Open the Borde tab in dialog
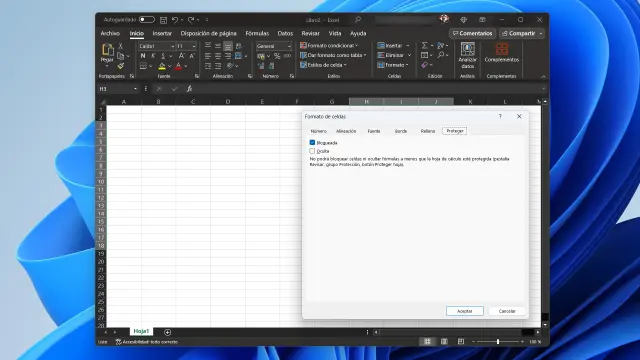The height and width of the screenshot is (360, 640). [x=401, y=131]
